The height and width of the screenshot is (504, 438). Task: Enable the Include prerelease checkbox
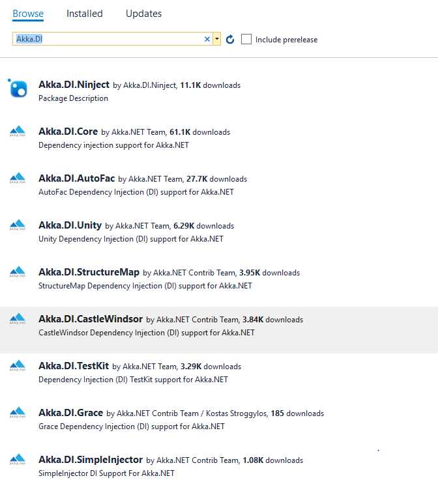246,39
